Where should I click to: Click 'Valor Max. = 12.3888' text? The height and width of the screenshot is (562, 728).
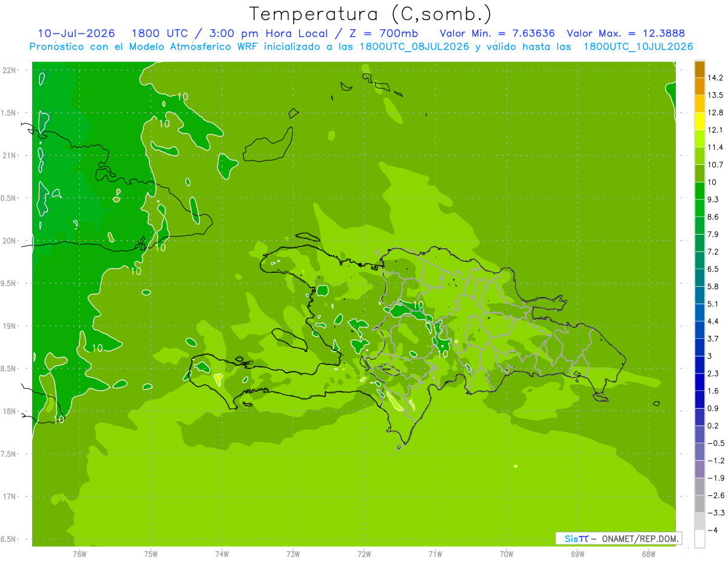coord(626,33)
